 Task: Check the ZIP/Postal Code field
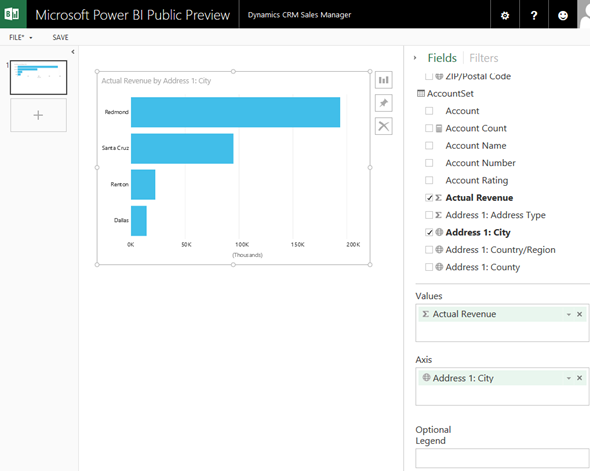click(429, 76)
